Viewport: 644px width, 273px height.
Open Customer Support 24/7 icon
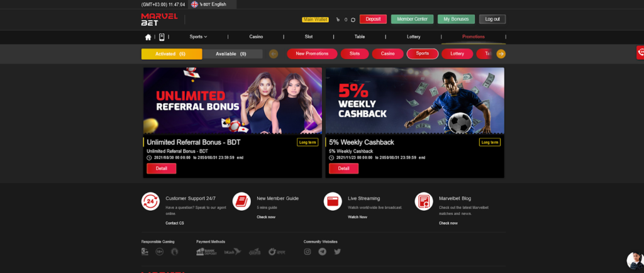tap(150, 201)
